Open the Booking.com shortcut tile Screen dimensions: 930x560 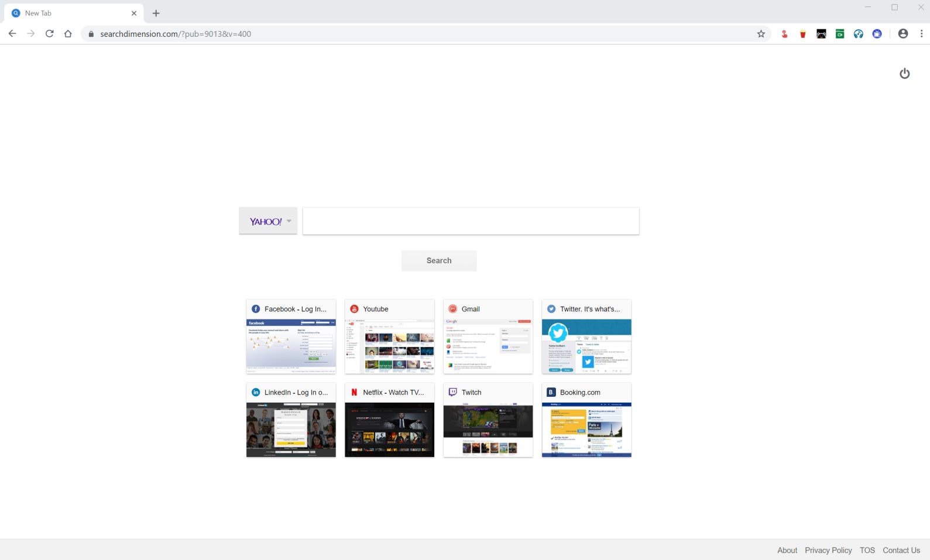[586, 420]
